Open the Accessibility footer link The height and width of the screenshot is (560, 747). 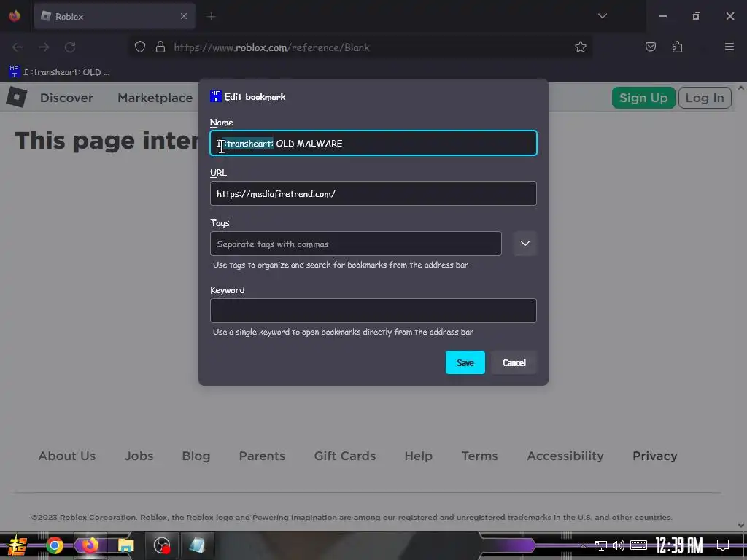click(565, 456)
